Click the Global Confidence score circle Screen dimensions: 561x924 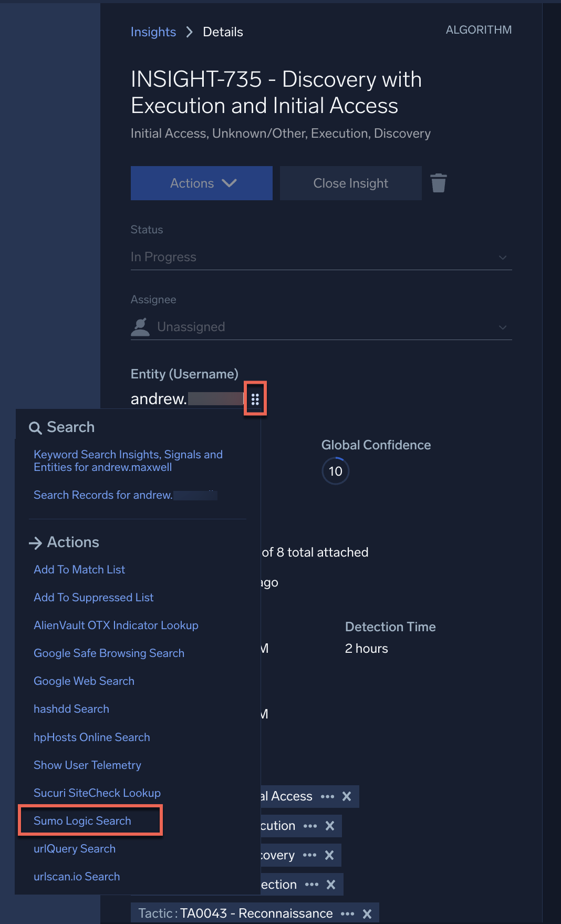click(336, 471)
